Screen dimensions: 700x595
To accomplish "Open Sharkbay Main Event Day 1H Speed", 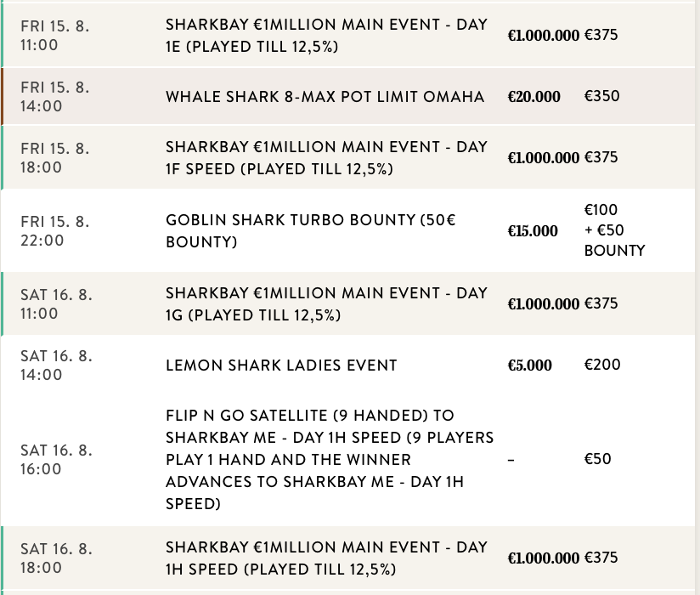I will click(x=326, y=558).
